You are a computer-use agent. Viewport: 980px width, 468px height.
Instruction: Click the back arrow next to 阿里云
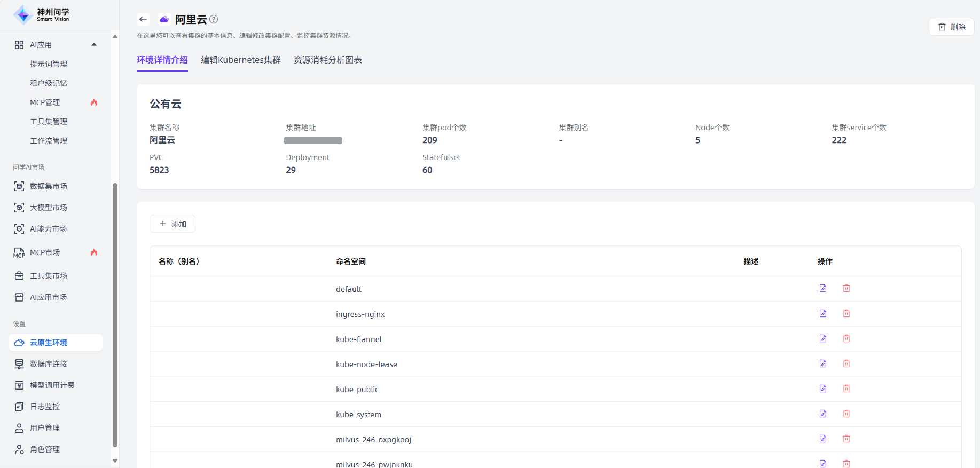click(143, 19)
